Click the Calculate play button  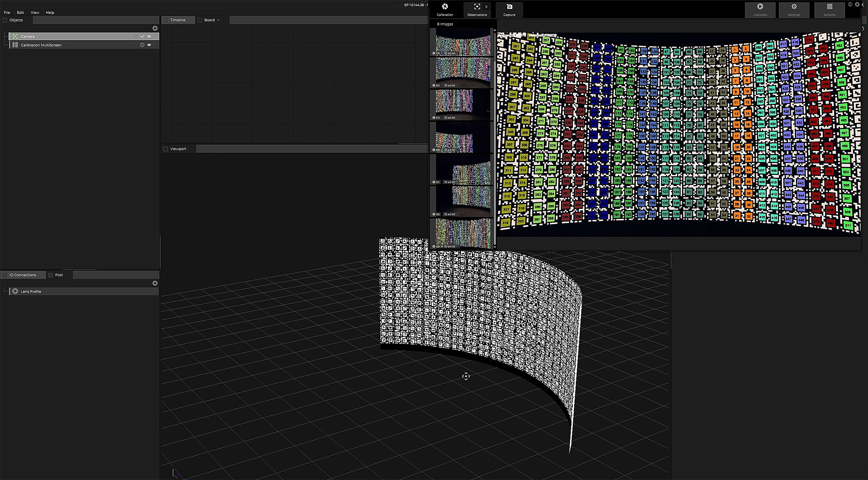pyautogui.click(x=760, y=7)
